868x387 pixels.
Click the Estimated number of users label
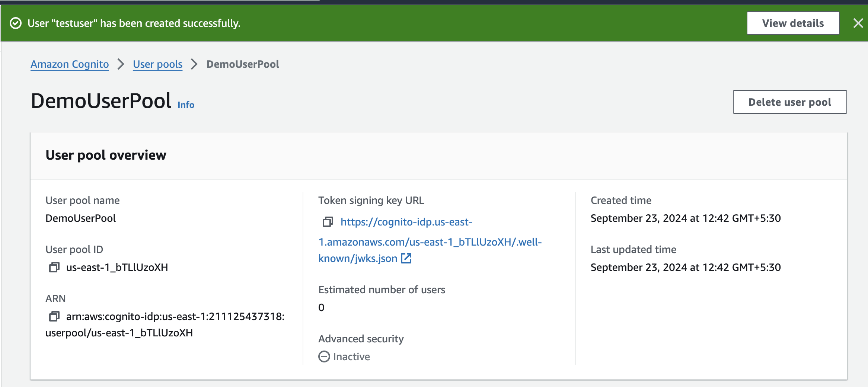(382, 290)
